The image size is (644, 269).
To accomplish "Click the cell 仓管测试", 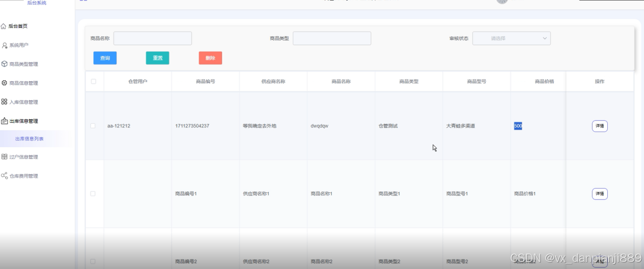I will (388, 126).
